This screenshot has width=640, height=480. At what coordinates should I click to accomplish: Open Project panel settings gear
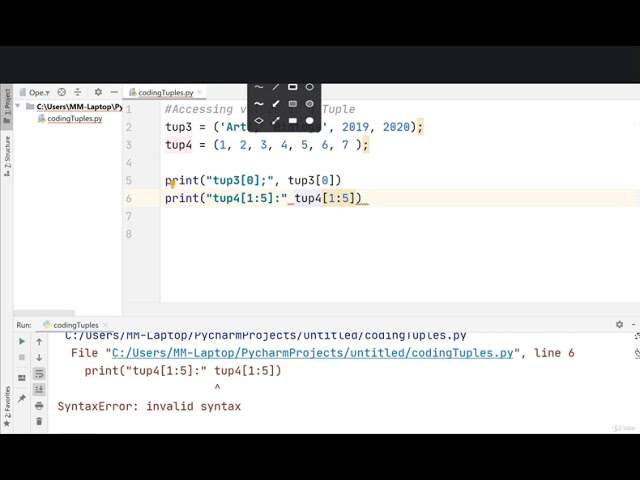tap(98, 92)
